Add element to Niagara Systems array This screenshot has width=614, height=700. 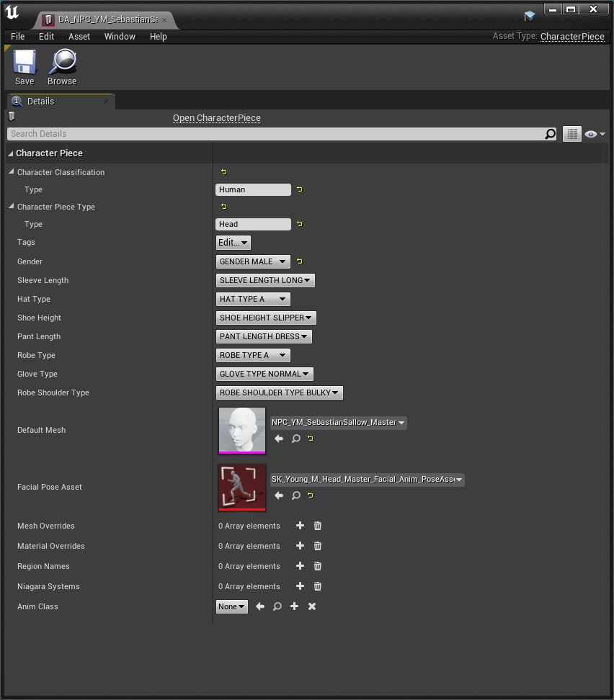point(301,585)
